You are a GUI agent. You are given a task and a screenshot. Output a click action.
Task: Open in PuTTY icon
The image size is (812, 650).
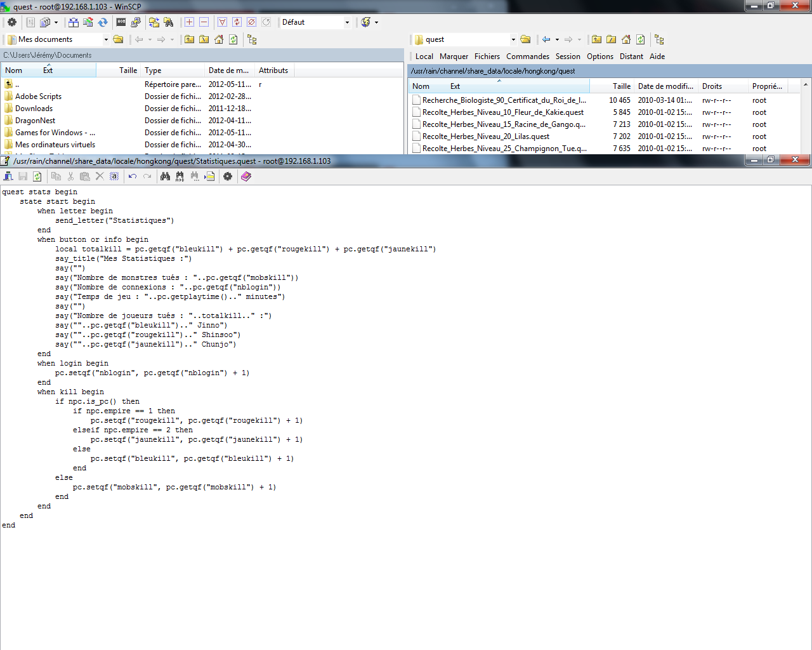click(136, 22)
